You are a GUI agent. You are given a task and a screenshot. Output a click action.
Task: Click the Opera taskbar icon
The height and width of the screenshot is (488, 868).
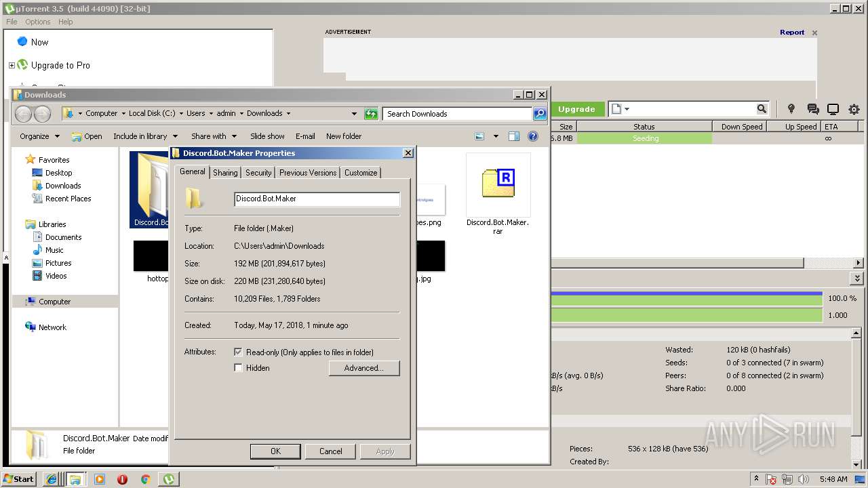pos(122,479)
